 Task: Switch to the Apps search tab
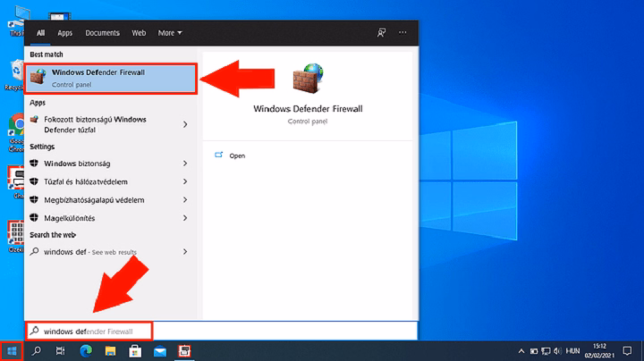[65, 33]
